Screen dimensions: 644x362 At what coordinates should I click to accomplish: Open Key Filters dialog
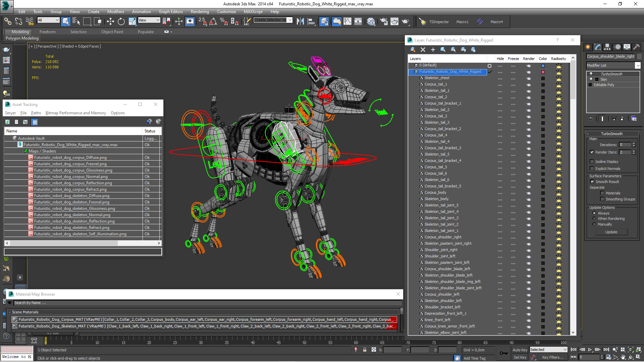click(x=552, y=357)
